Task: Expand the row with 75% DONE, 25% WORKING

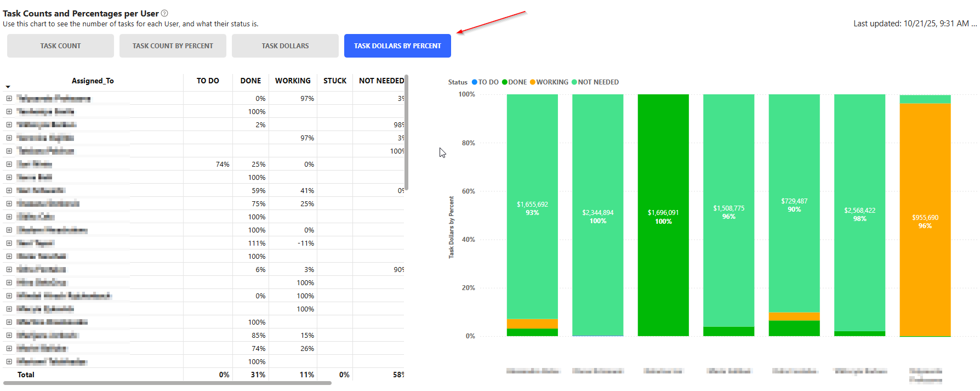Action: (x=9, y=203)
